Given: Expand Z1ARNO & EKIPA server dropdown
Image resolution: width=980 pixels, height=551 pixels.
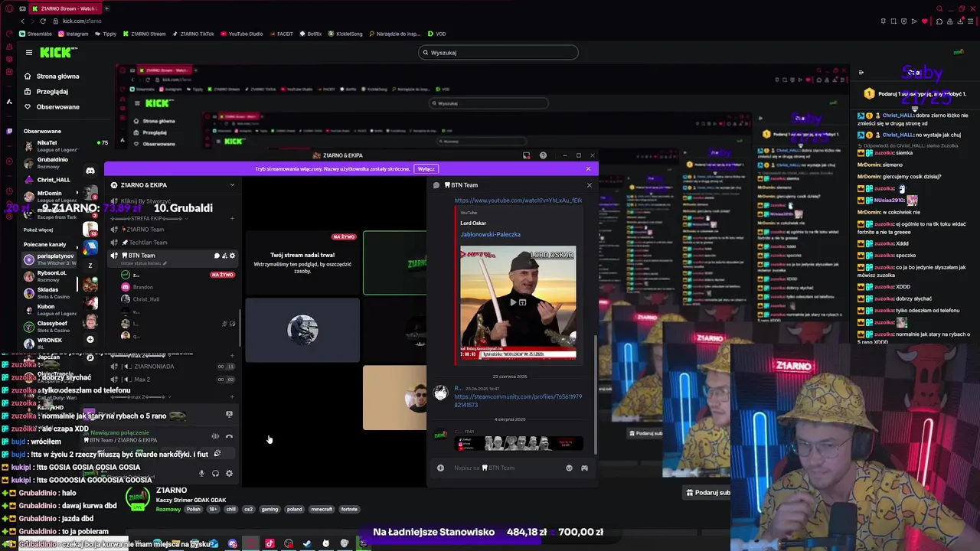Looking at the screenshot, I should pyautogui.click(x=232, y=184).
